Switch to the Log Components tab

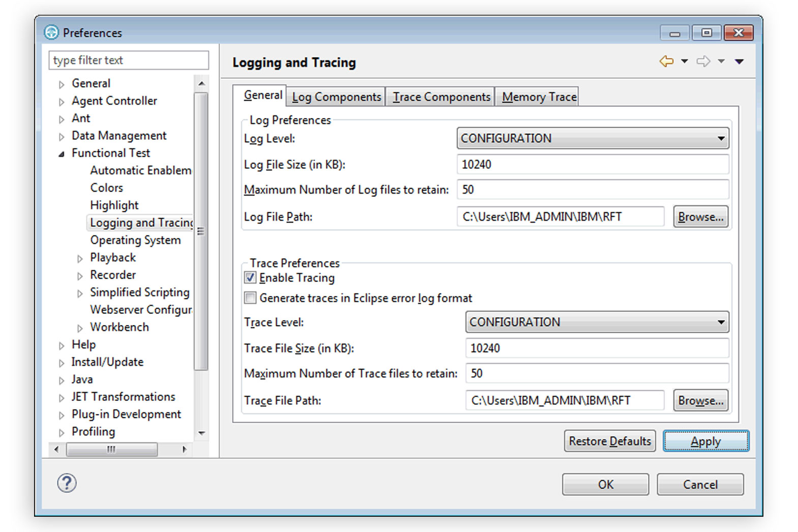pos(335,96)
